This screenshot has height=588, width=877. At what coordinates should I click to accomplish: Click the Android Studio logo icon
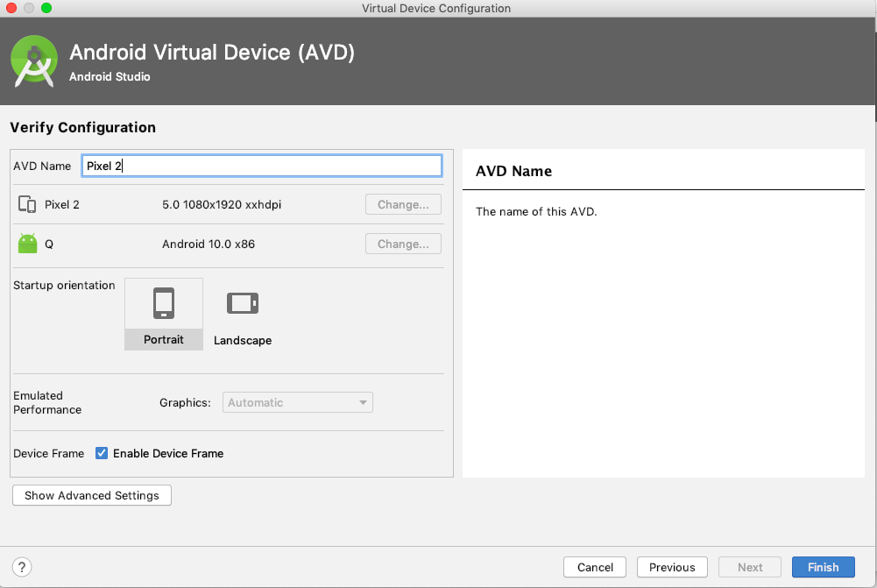(x=34, y=61)
